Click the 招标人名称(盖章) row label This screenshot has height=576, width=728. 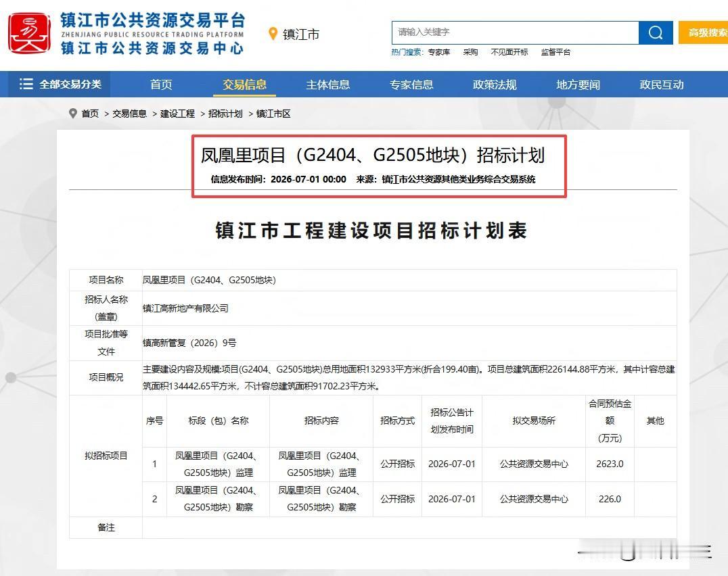(106, 308)
